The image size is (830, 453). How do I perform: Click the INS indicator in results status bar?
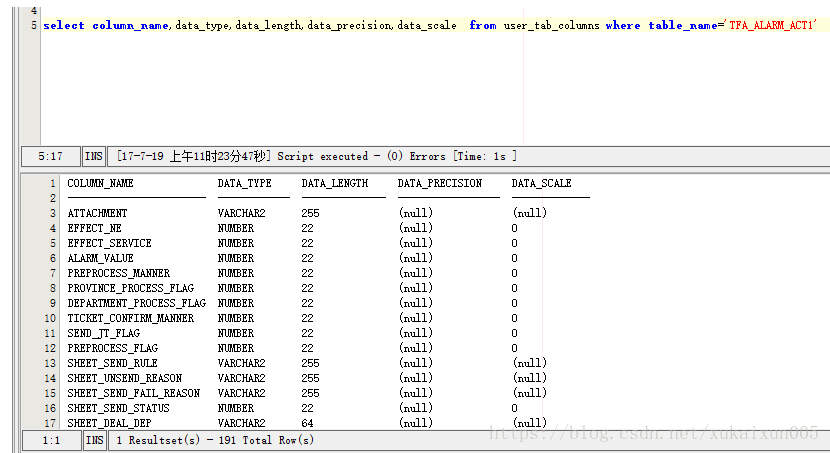coord(94,440)
